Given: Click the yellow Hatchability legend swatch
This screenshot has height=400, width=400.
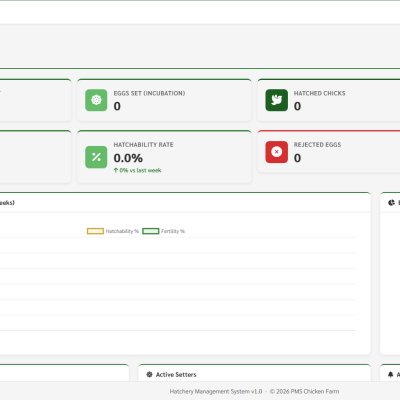Looking at the screenshot, I should click(x=95, y=231).
